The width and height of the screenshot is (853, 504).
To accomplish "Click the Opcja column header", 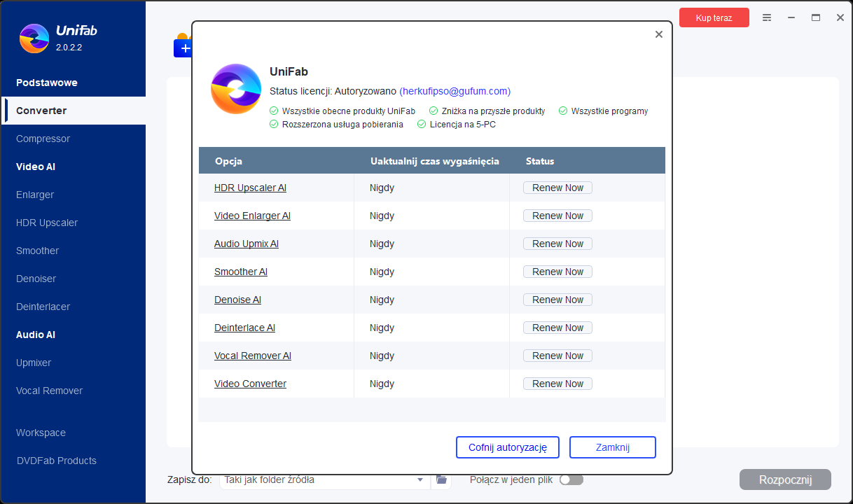I will point(228,161).
